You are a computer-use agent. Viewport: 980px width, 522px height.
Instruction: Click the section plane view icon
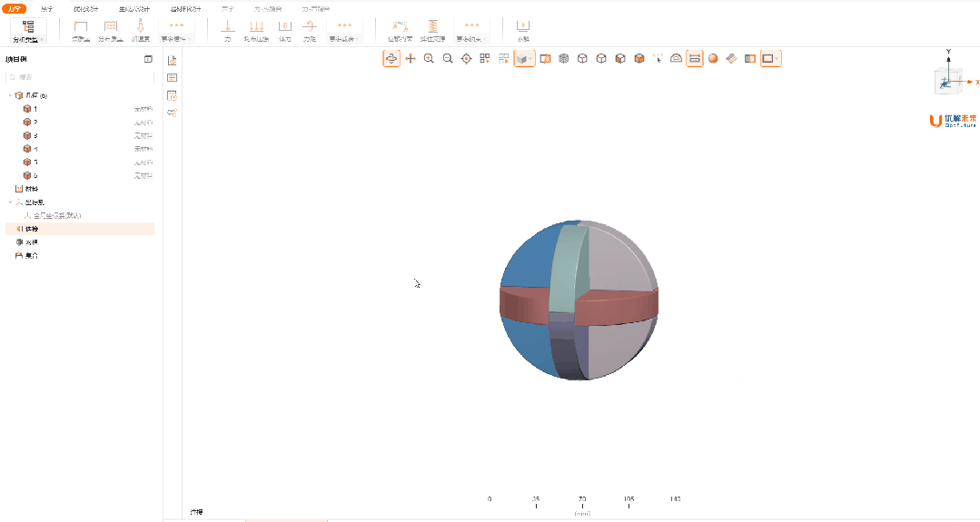(x=545, y=59)
